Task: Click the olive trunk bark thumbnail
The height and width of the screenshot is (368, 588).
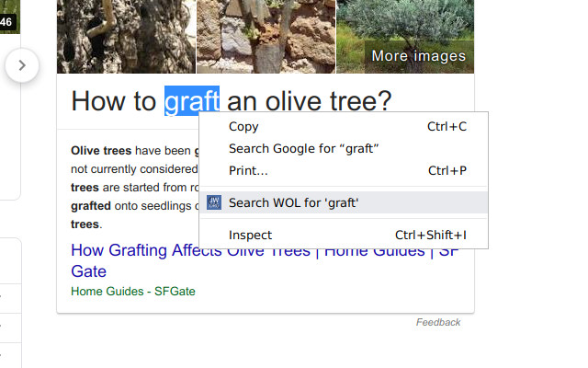Action: coord(126,37)
